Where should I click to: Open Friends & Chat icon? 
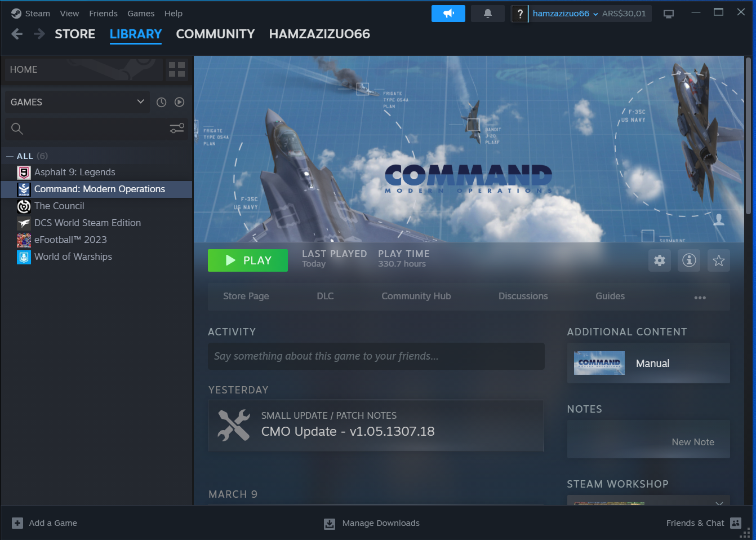coord(736,523)
